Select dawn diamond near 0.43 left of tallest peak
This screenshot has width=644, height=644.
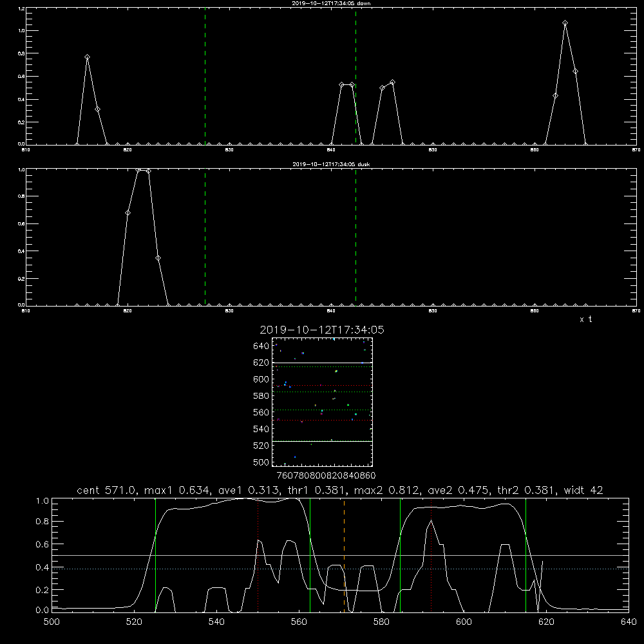[x=555, y=96]
